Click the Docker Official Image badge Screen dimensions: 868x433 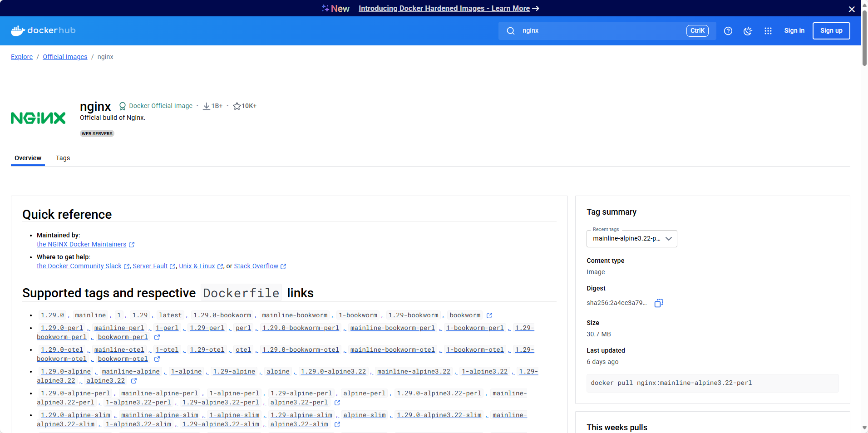pos(156,106)
